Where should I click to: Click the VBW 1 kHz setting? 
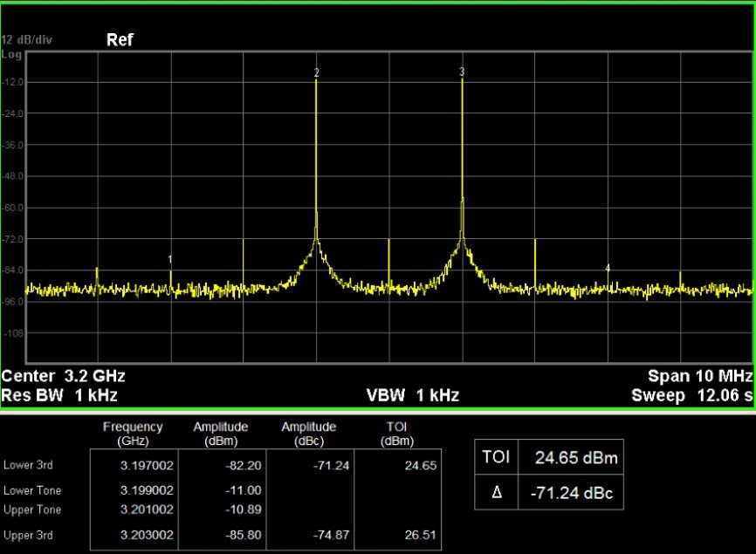coord(412,395)
